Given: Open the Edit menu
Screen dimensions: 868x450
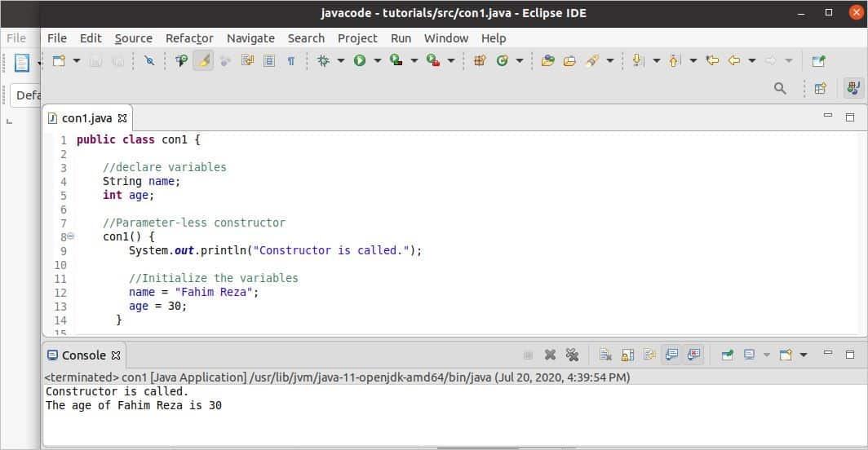Looking at the screenshot, I should coord(91,38).
